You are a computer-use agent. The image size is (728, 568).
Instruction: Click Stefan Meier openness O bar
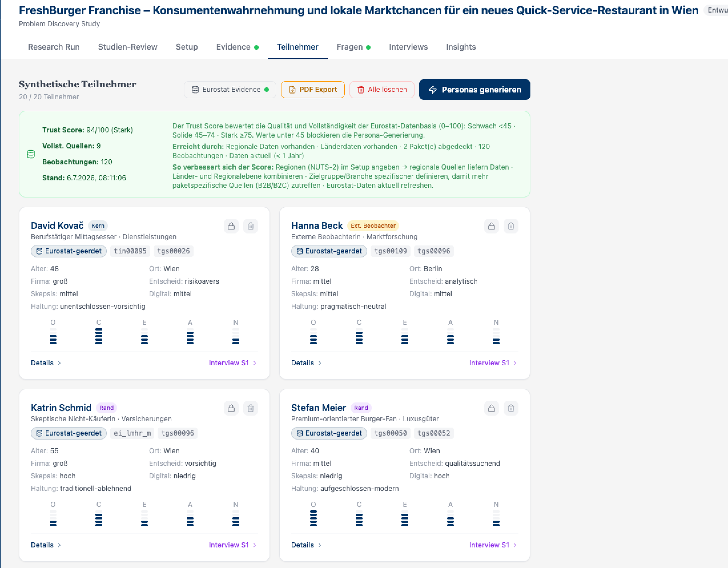(313, 518)
